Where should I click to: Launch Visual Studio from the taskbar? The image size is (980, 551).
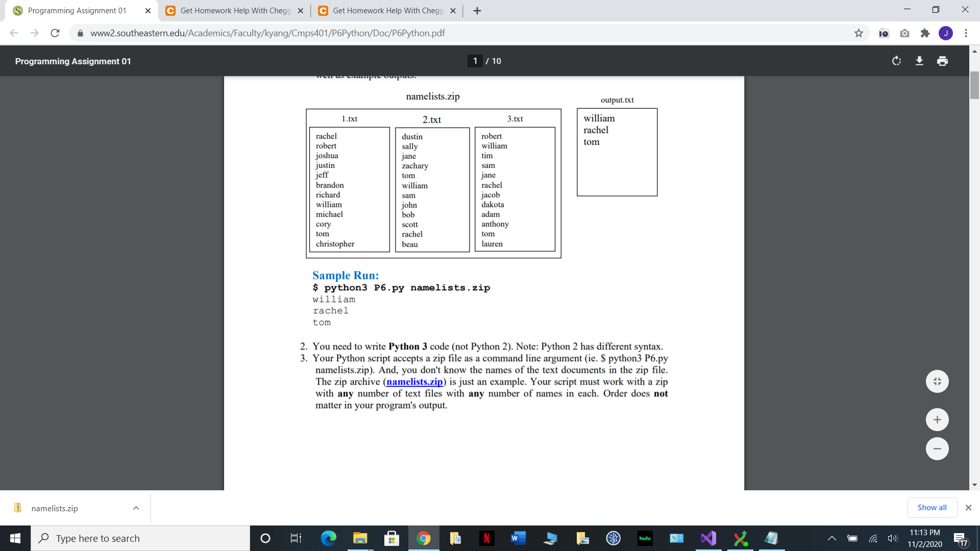pos(708,538)
